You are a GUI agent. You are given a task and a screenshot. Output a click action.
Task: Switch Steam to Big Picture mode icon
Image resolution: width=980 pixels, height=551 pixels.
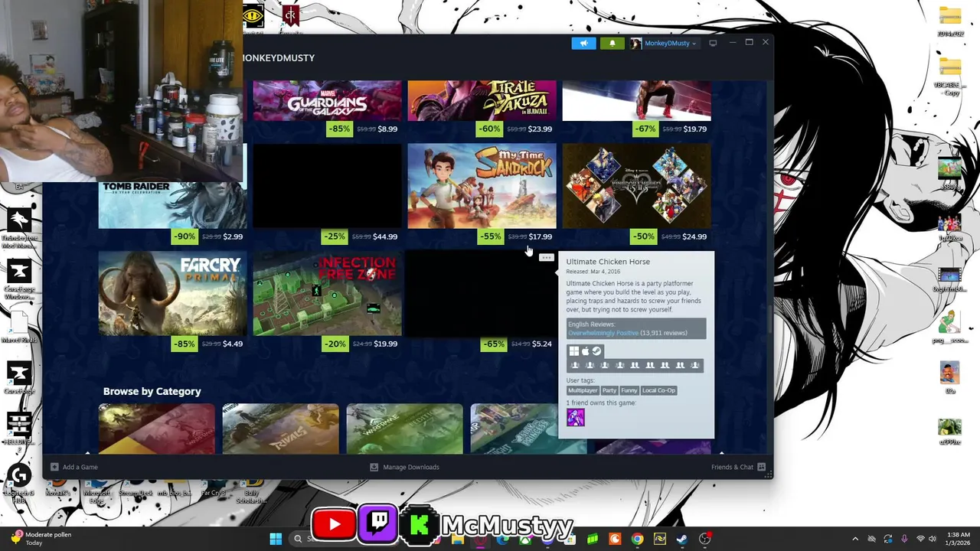click(713, 43)
